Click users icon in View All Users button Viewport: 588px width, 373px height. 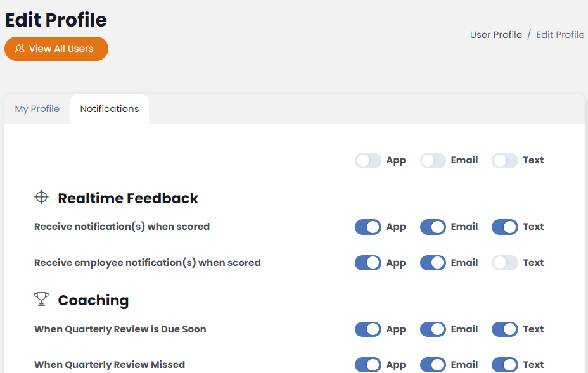[x=20, y=49]
